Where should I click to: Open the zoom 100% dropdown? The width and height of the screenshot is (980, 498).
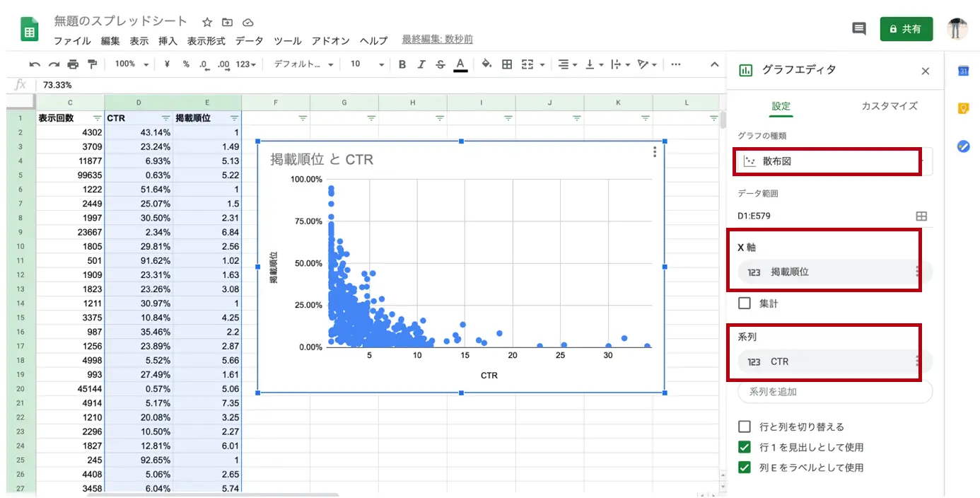pos(132,64)
